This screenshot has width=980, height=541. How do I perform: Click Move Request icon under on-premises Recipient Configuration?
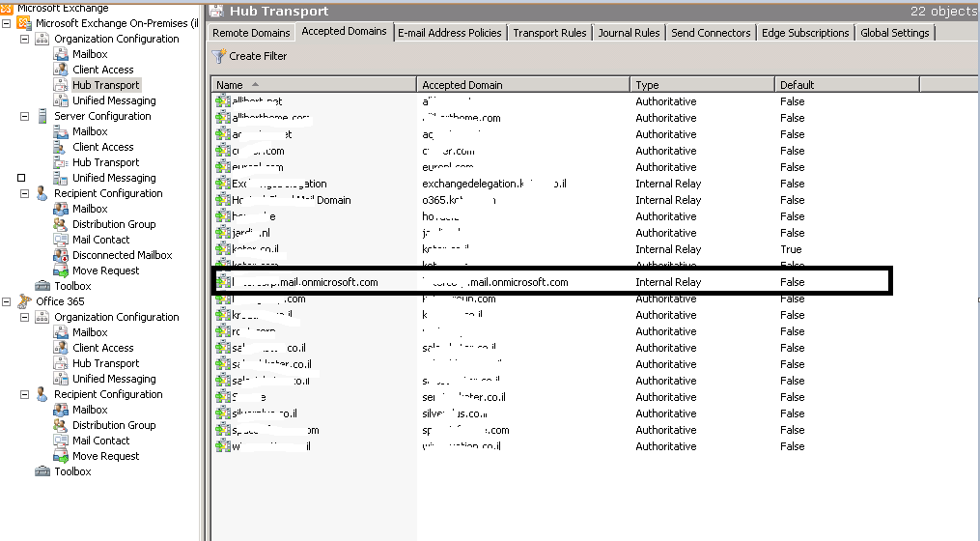point(61,270)
